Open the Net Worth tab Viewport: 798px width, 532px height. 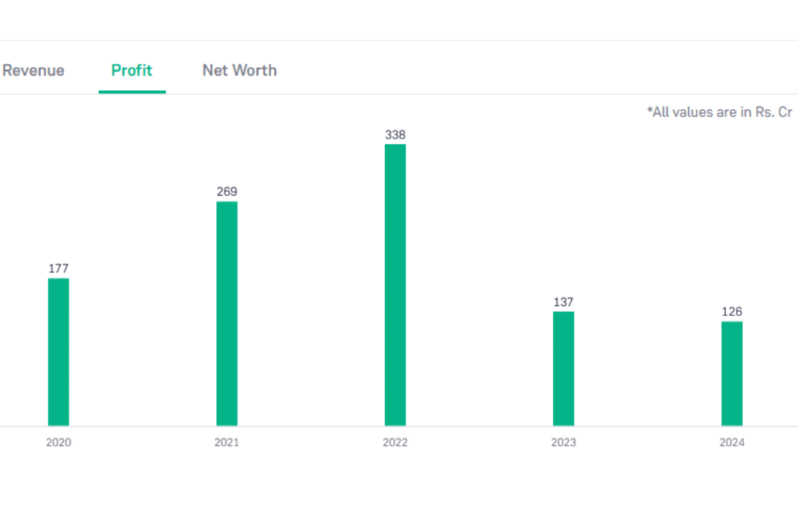pos(239,70)
